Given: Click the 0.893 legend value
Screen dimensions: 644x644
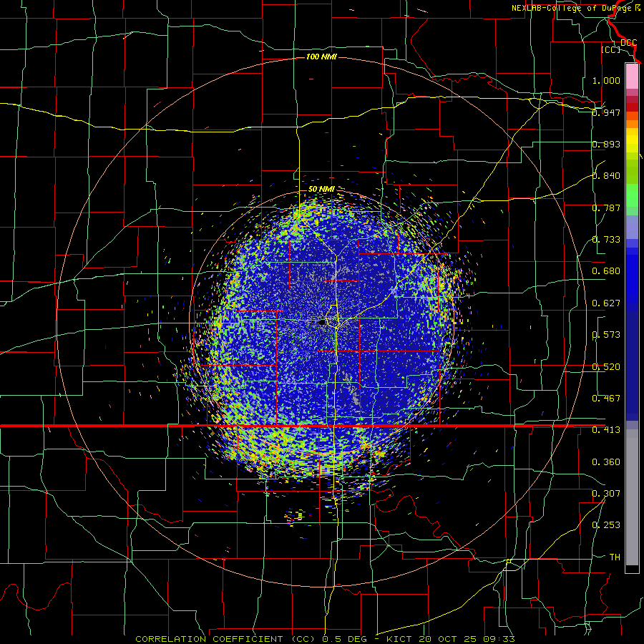Looking at the screenshot, I should pyautogui.click(x=606, y=144).
